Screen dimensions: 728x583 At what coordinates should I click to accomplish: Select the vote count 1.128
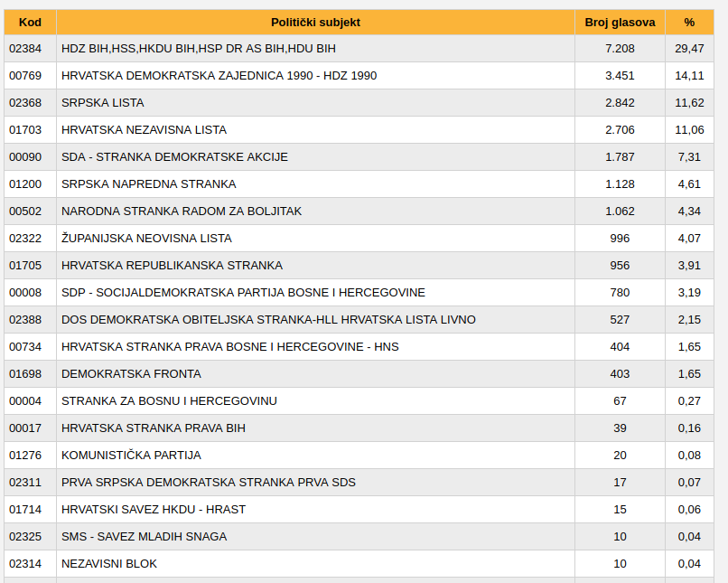tap(620, 184)
